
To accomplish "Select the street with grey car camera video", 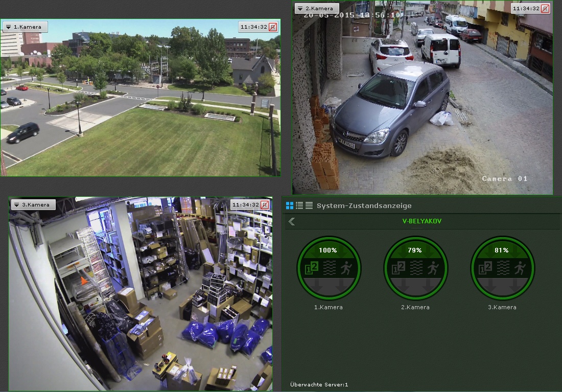I will [x=422, y=98].
